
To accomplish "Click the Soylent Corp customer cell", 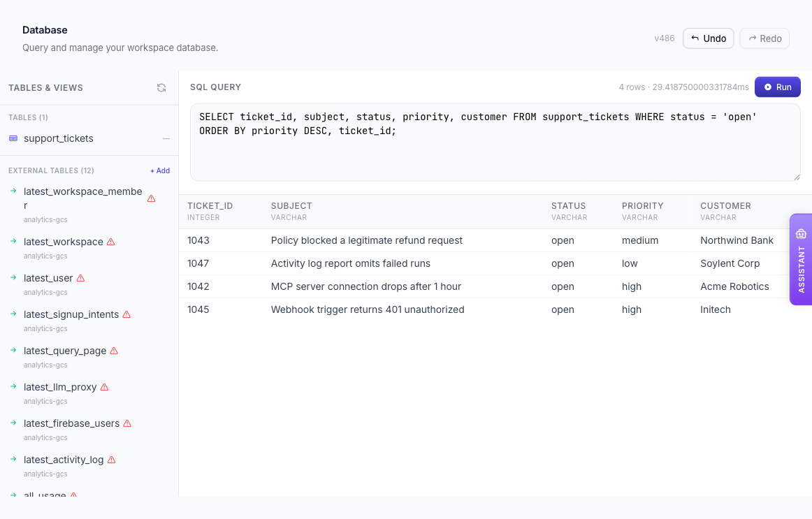I will pos(730,263).
